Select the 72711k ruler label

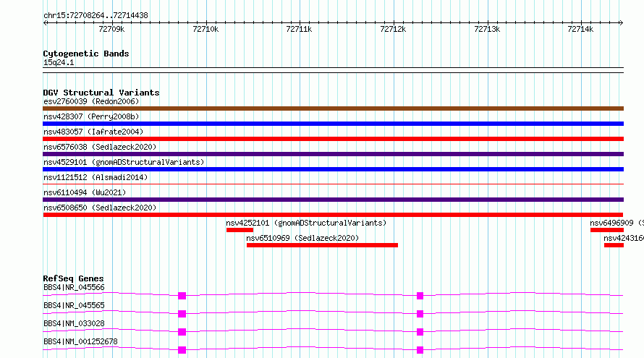299,29
